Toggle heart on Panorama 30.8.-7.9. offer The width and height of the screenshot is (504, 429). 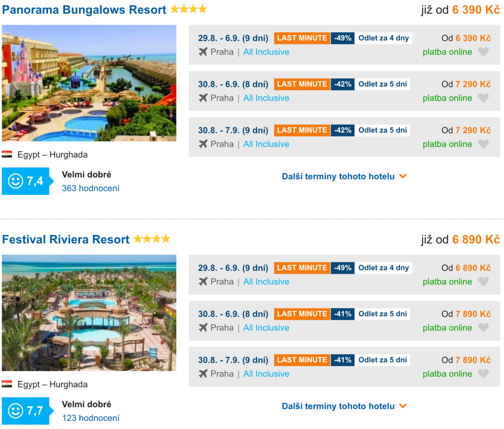tap(483, 144)
